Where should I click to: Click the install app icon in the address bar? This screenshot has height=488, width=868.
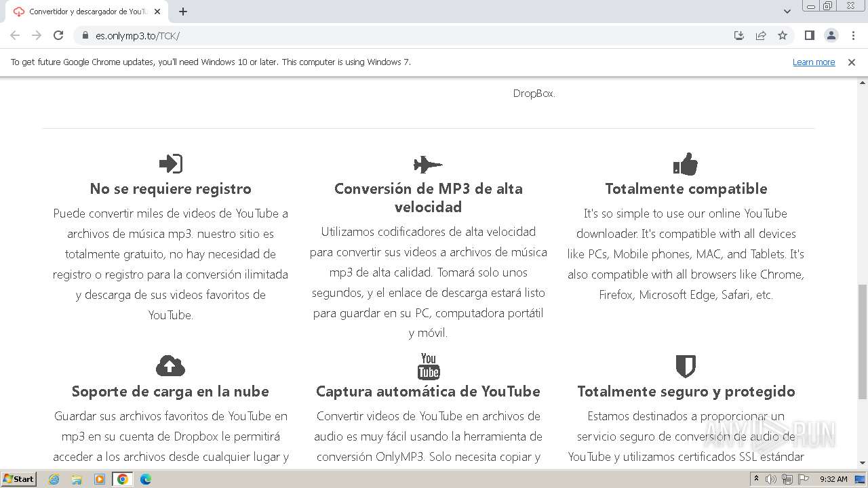739,35
